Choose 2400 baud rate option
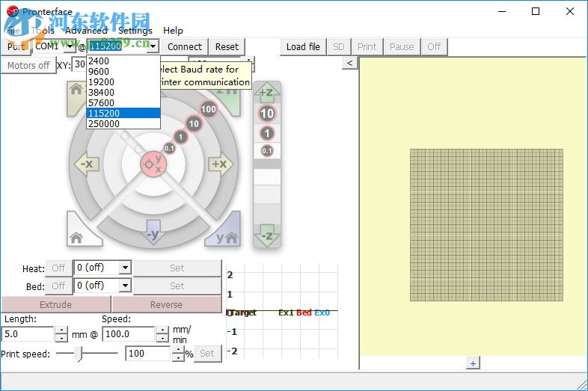This screenshot has height=391, width=588. click(x=123, y=61)
